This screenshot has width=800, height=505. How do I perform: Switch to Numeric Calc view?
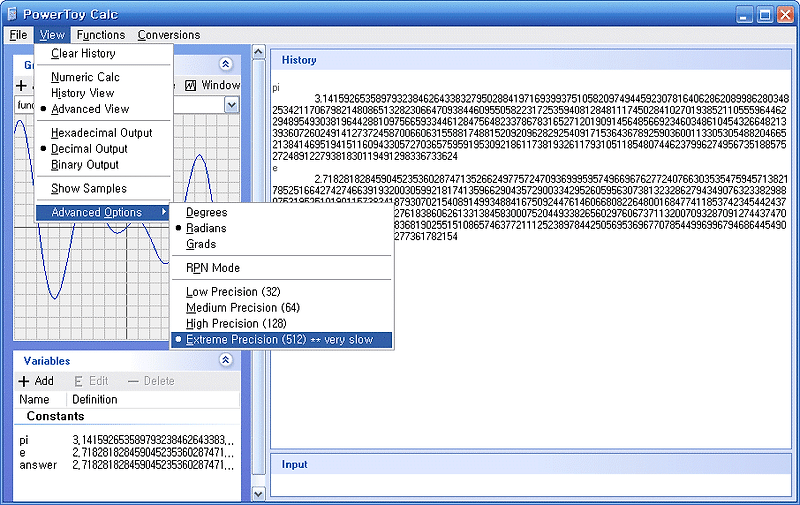click(104, 77)
